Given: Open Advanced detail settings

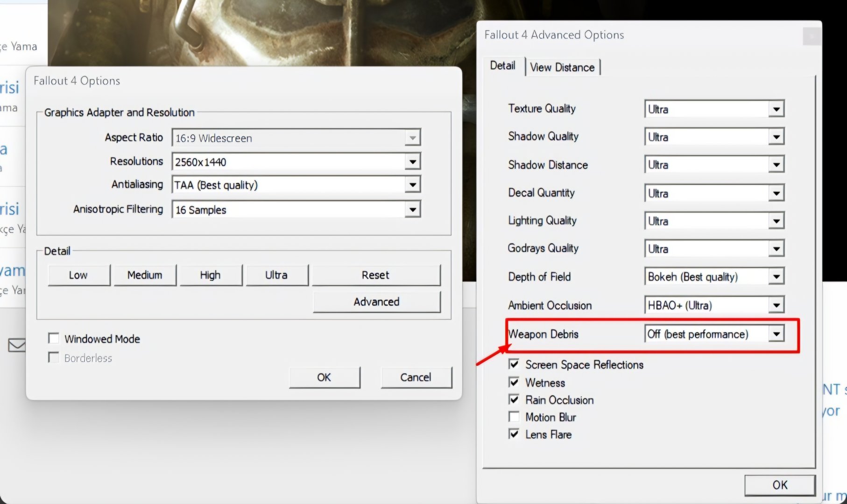Looking at the screenshot, I should pos(376,301).
